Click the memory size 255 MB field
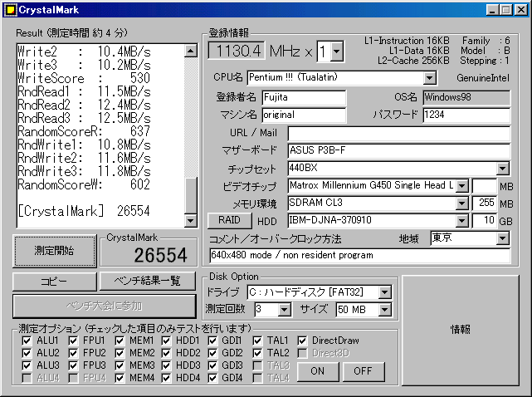Image resolution: width=532 pixels, height=397 pixels. pyautogui.click(x=485, y=203)
